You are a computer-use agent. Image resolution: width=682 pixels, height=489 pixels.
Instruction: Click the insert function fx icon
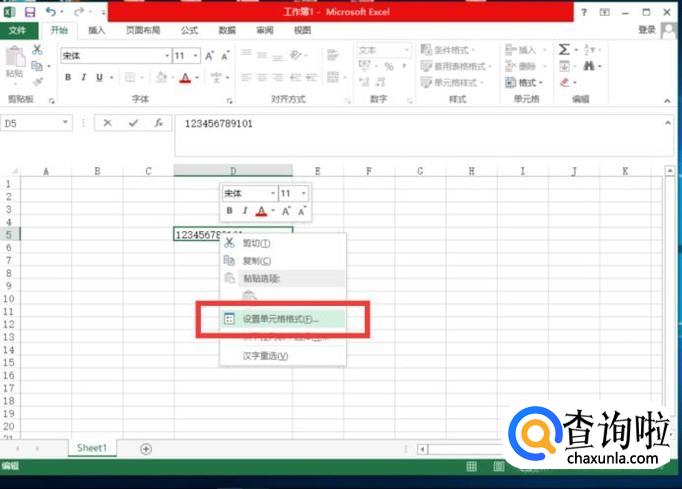coord(158,123)
